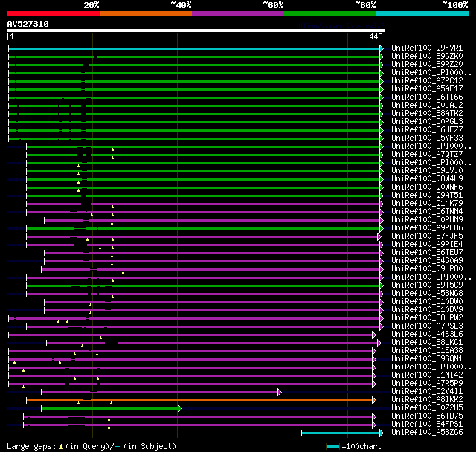The width and height of the screenshot is (476, 452).
Task: Click label UniRef100_B4G0A9
Action: pos(427,261)
